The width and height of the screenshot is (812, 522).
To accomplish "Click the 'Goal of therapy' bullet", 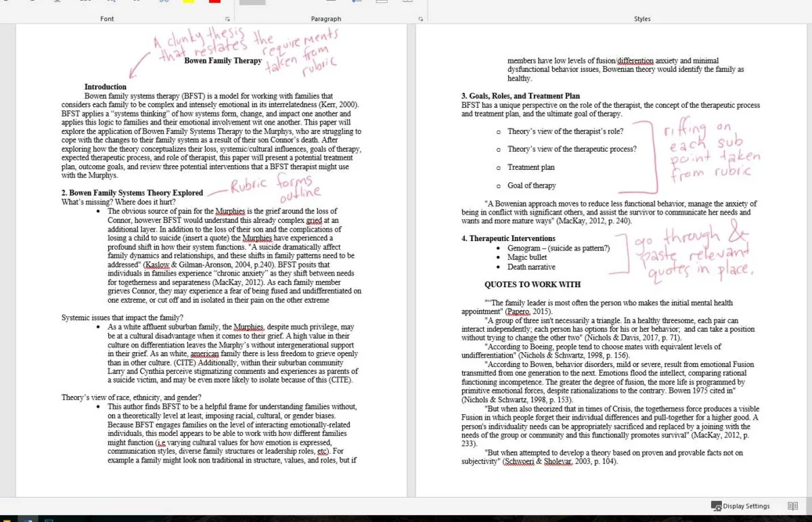I will pos(532,186).
